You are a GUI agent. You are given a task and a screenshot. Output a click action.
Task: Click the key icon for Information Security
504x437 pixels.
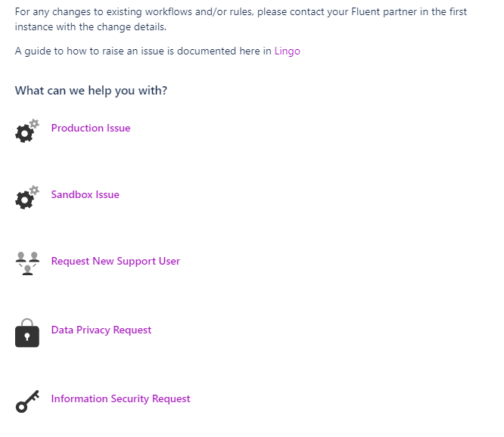(27, 401)
